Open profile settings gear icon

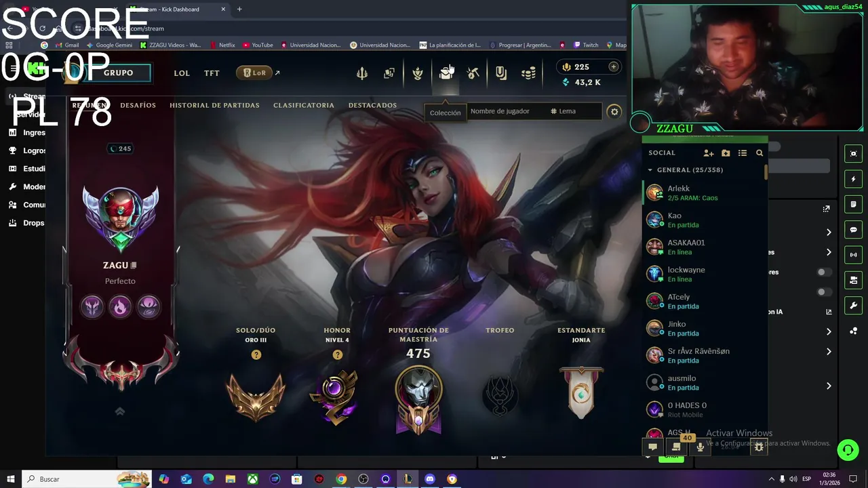click(614, 111)
